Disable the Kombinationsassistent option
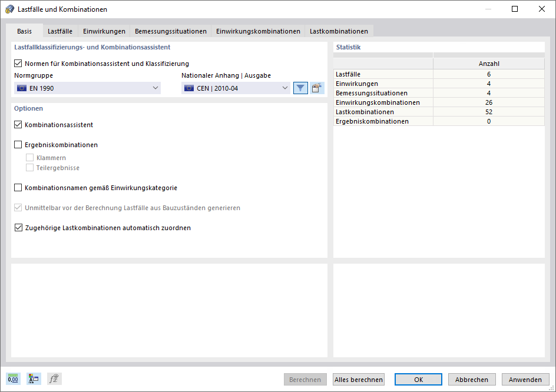The height and width of the screenshot is (392, 556). [18, 124]
